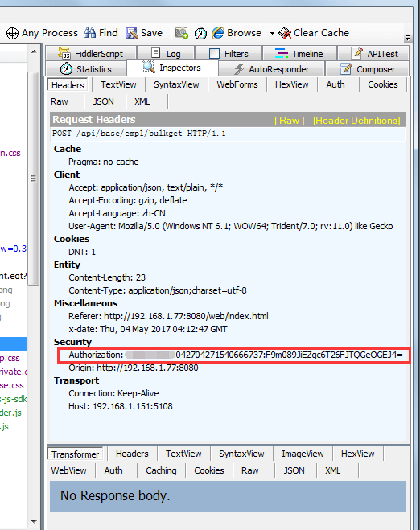
Task: Select the User-Agent header row
Action: (x=231, y=226)
